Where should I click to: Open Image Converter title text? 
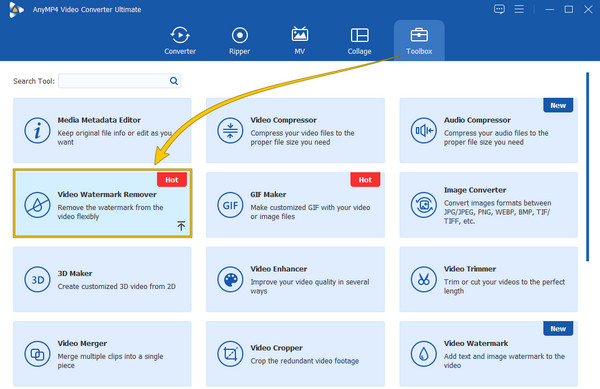click(x=475, y=190)
